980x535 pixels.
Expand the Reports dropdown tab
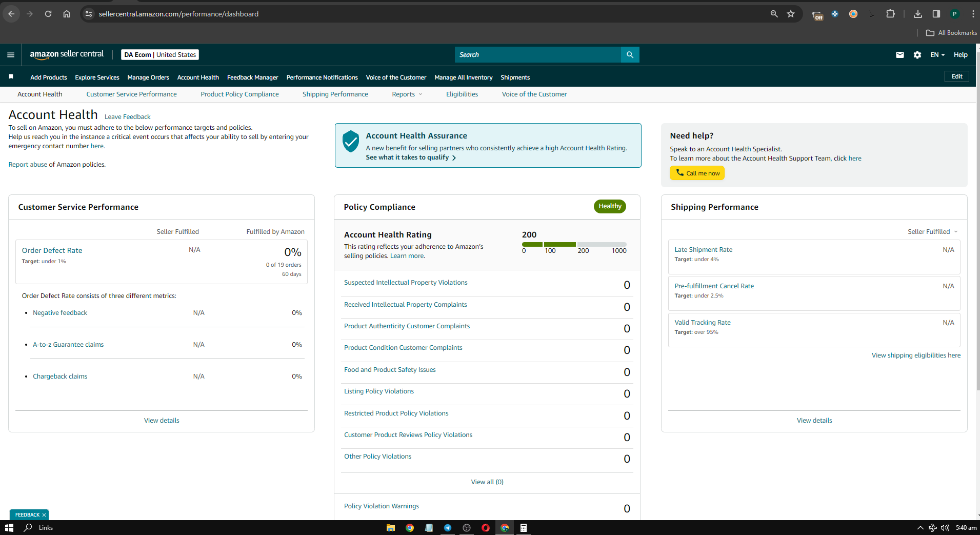point(407,94)
